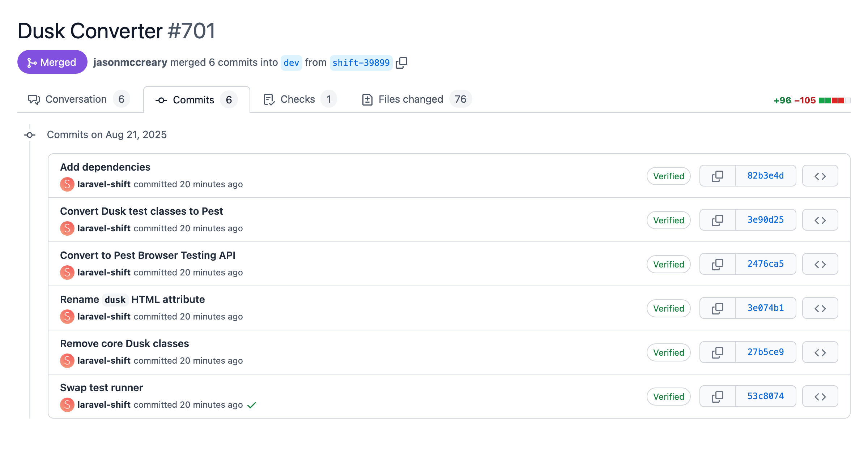Show Verified signature details for 82b3e4d

(x=669, y=176)
